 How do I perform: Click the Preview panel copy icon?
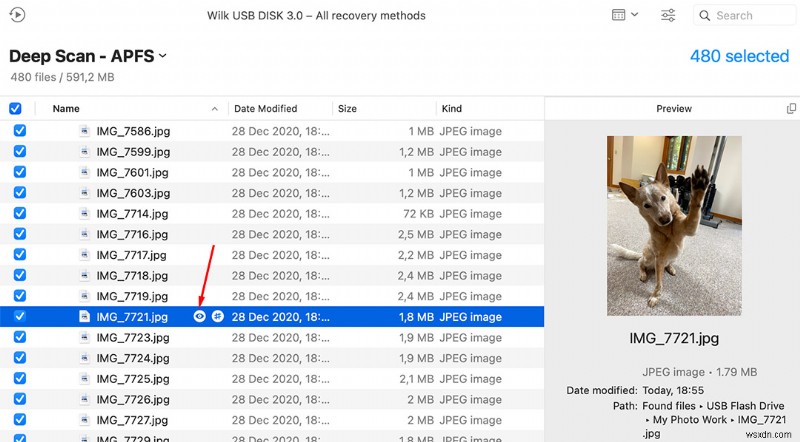click(x=791, y=108)
